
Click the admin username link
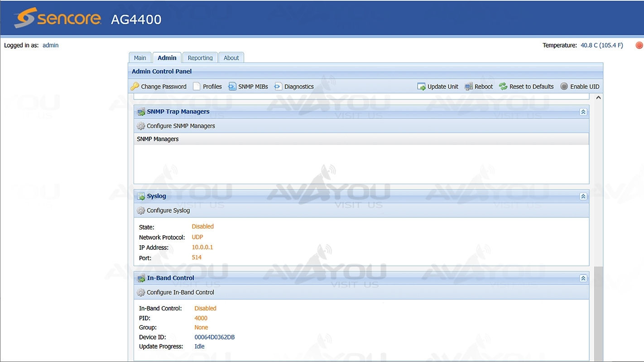click(x=50, y=45)
